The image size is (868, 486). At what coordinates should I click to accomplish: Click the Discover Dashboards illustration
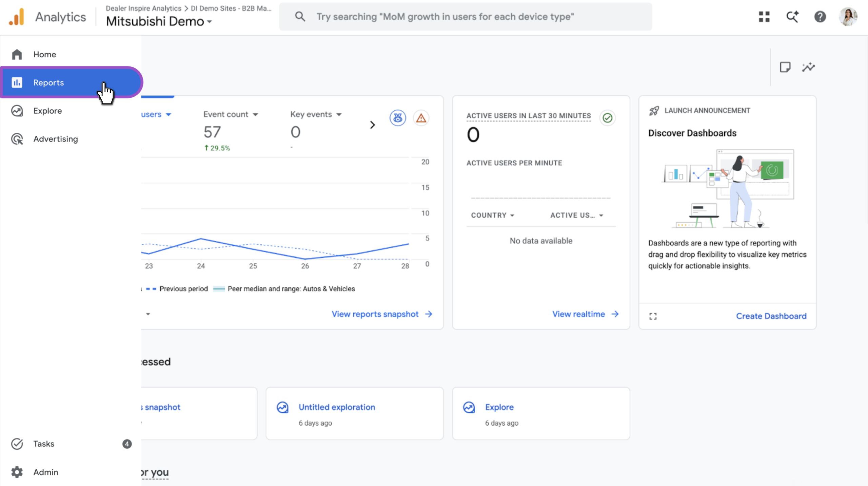(x=728, y=189)
